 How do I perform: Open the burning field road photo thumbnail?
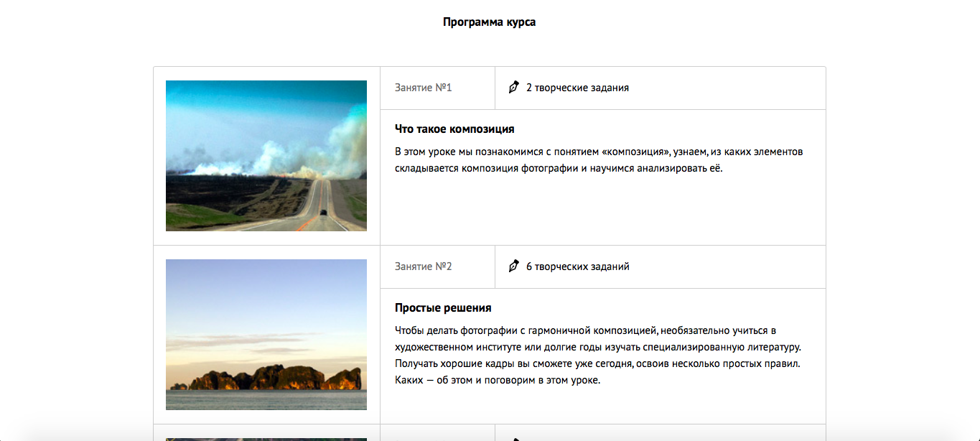[266, 156]
